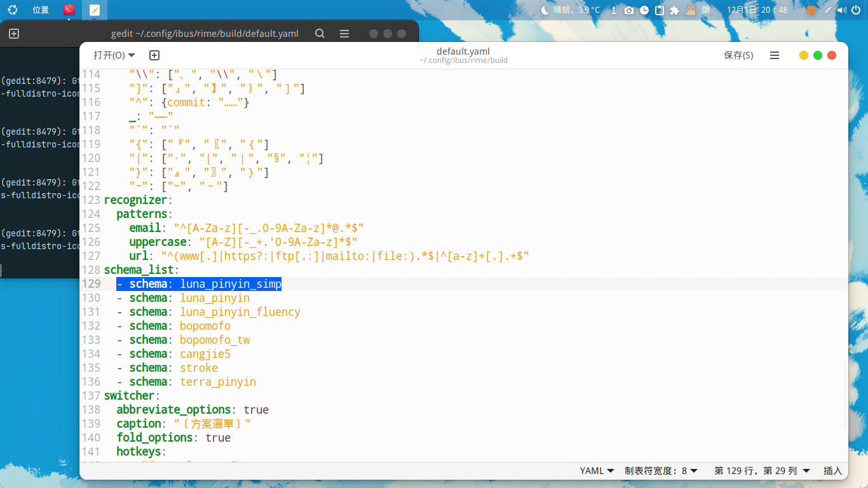
Task: Open the 朙 input method indicator
Action: (x=706, y=10)
